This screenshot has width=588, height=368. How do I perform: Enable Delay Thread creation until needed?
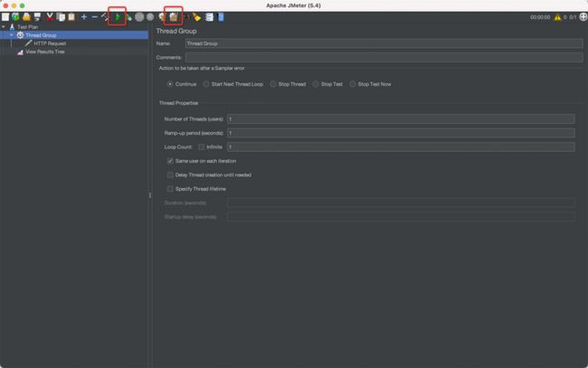170,175
